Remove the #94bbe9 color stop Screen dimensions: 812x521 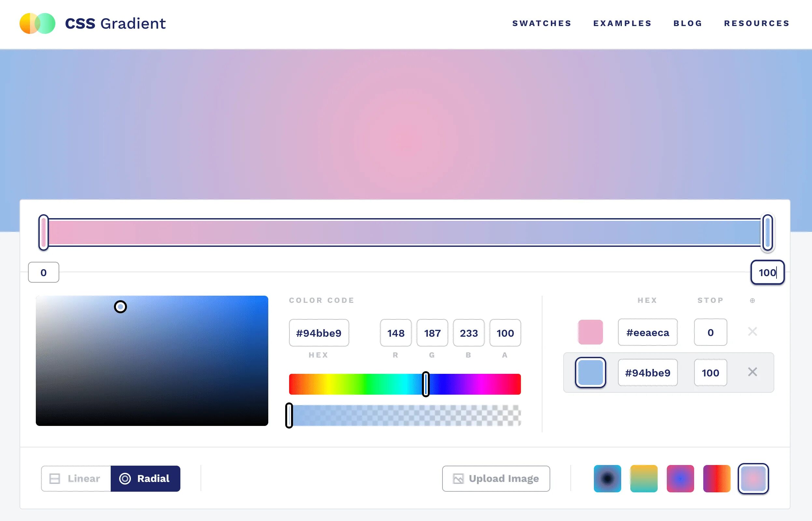(752, 372)
